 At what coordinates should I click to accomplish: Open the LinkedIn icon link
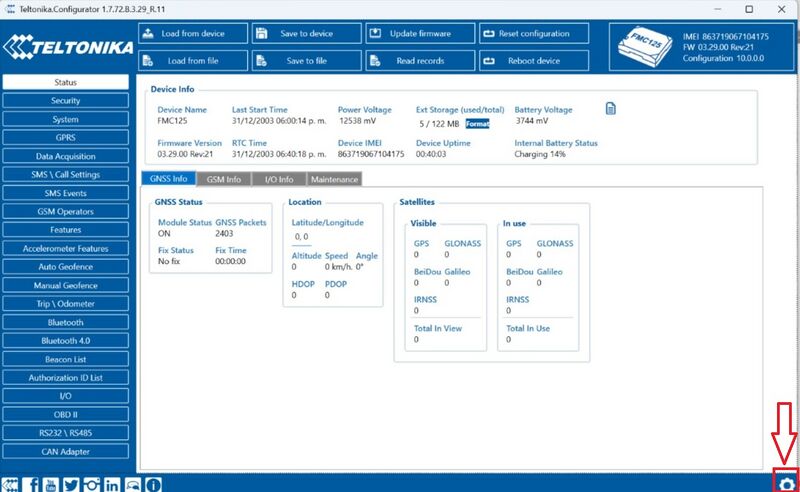[112, 484]
